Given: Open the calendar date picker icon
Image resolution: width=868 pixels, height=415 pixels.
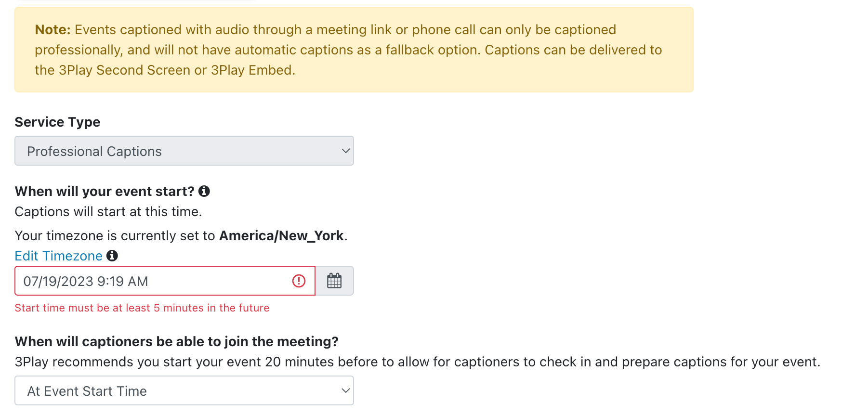Looking at the screenshot, I should coord(334,281).
